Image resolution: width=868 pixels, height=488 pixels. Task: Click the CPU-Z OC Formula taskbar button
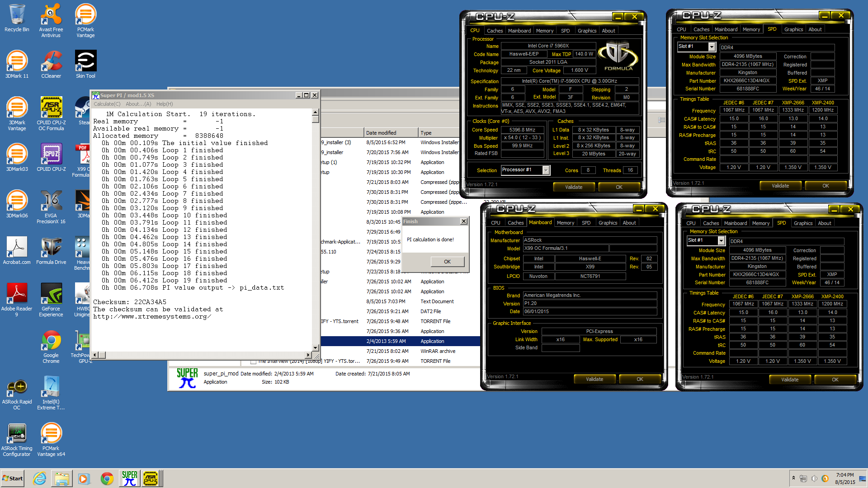(x=151, y=479)
